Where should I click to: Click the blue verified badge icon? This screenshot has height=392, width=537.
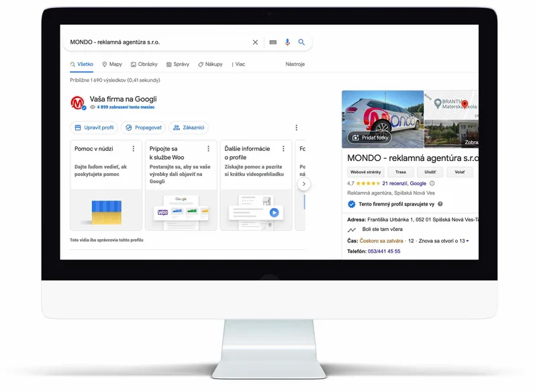tap(351, 204)
